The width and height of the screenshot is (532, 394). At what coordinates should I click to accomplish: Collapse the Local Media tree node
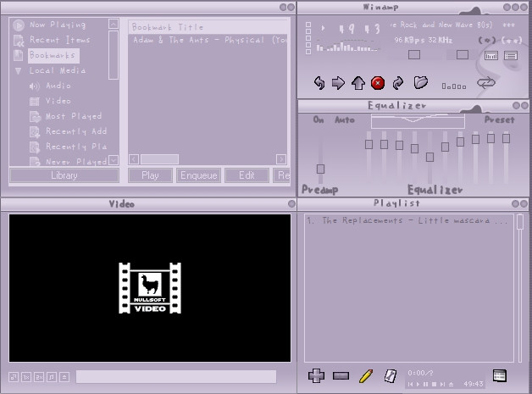tap(19, 71)
